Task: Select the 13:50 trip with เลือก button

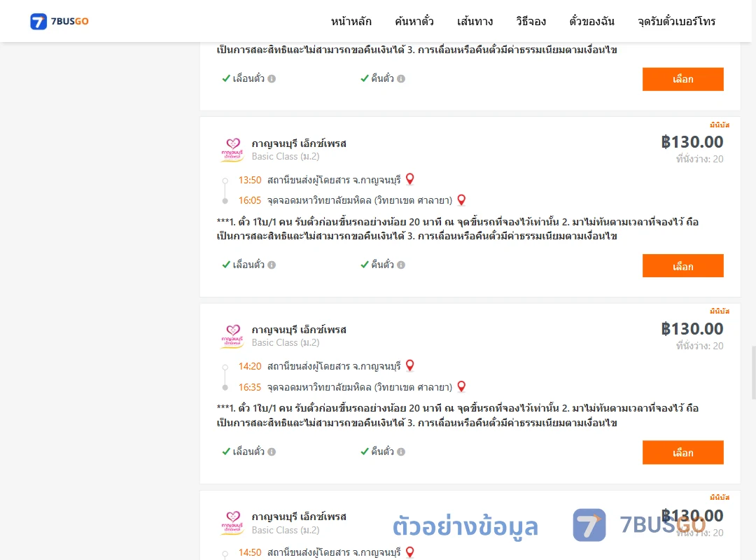Action: point(682,266)
